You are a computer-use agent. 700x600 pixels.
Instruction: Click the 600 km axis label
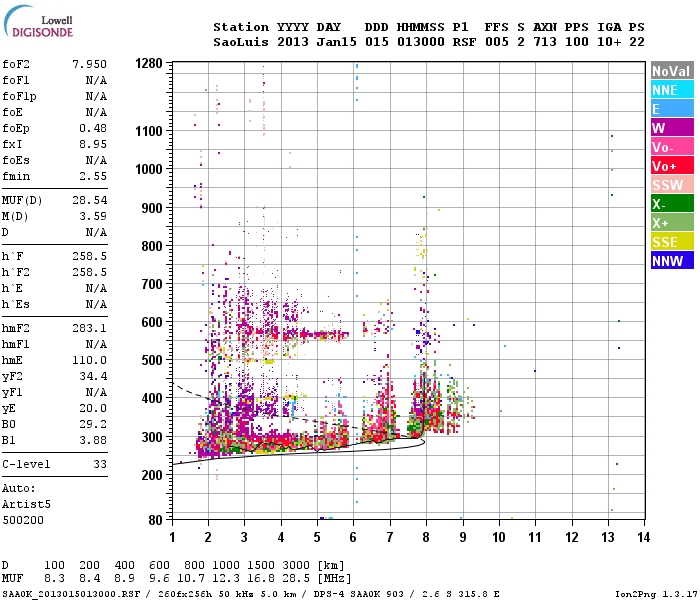pyautogui.click(x=152, y=322)
